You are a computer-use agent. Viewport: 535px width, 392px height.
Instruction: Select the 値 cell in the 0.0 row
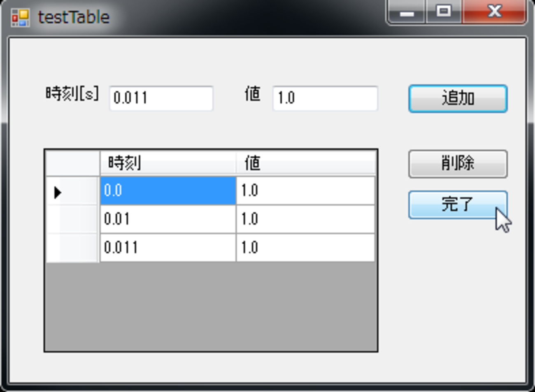(305, 190)
